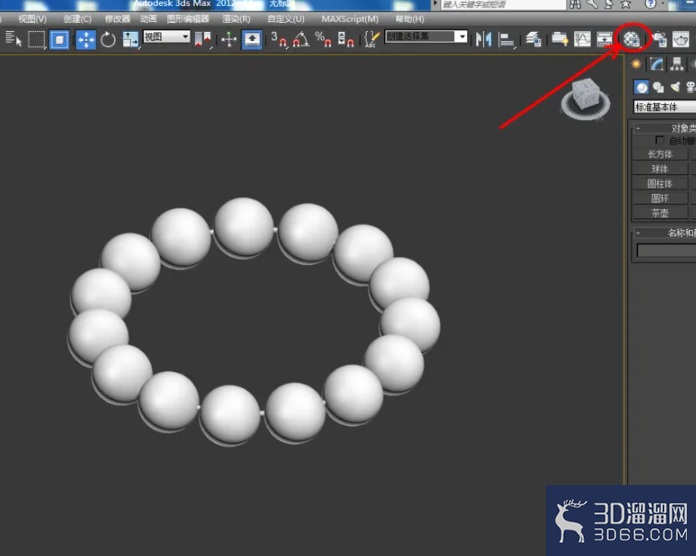Toggle the Angle Snap button

301,39
